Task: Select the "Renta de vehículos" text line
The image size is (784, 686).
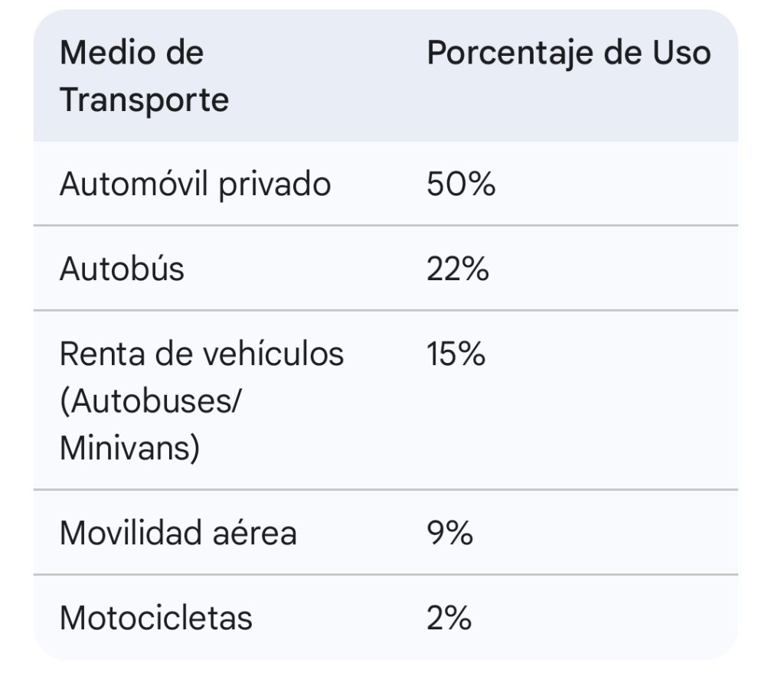Action: [x=201, y=354]
